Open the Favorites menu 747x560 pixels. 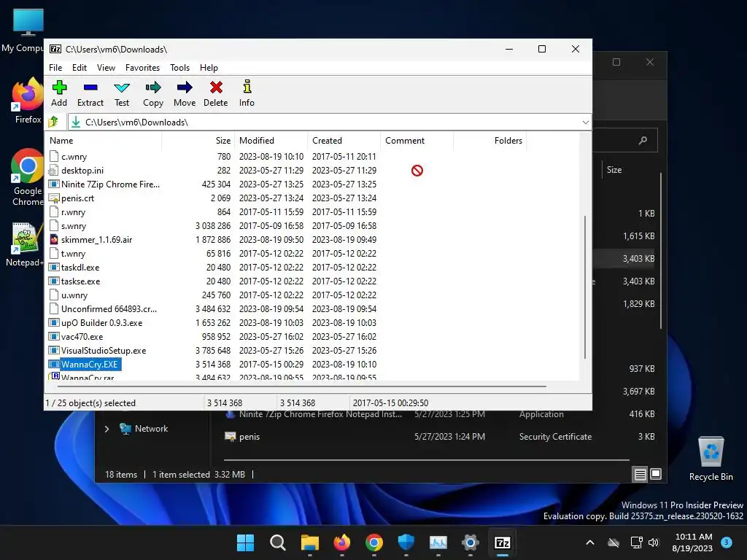pos(142,68)
